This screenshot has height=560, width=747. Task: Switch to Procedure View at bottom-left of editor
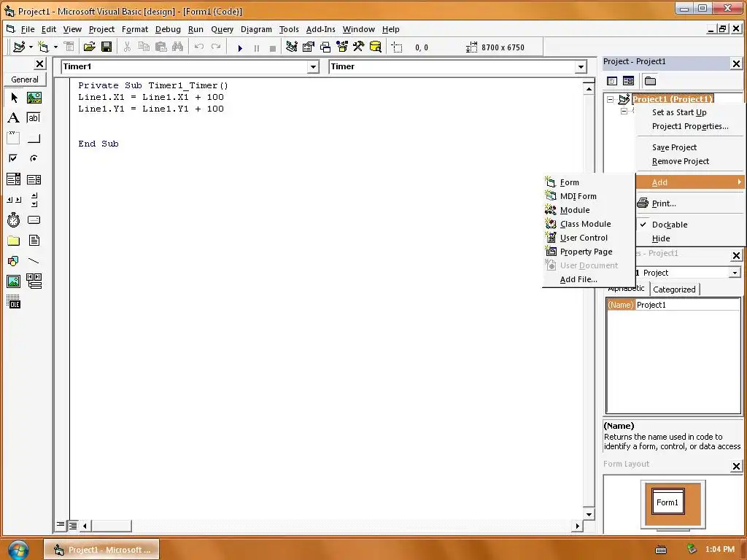point(61,525)
